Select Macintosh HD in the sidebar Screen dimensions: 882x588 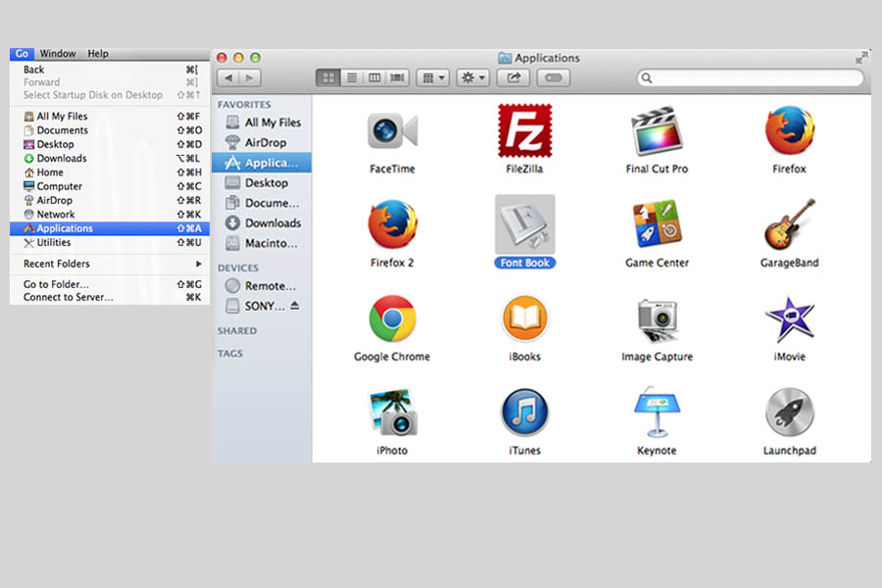tap(262, 243)
